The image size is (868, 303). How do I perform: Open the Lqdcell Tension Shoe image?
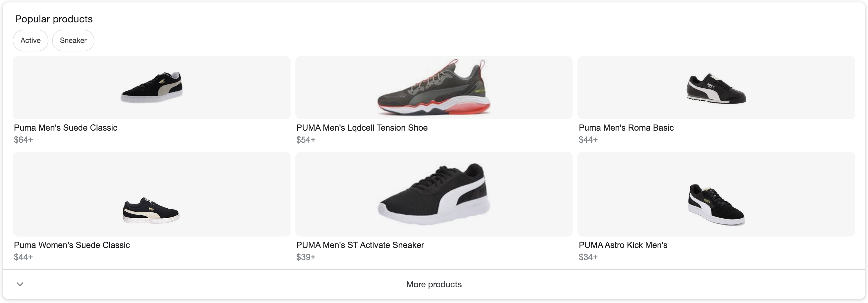click(434, 87)
